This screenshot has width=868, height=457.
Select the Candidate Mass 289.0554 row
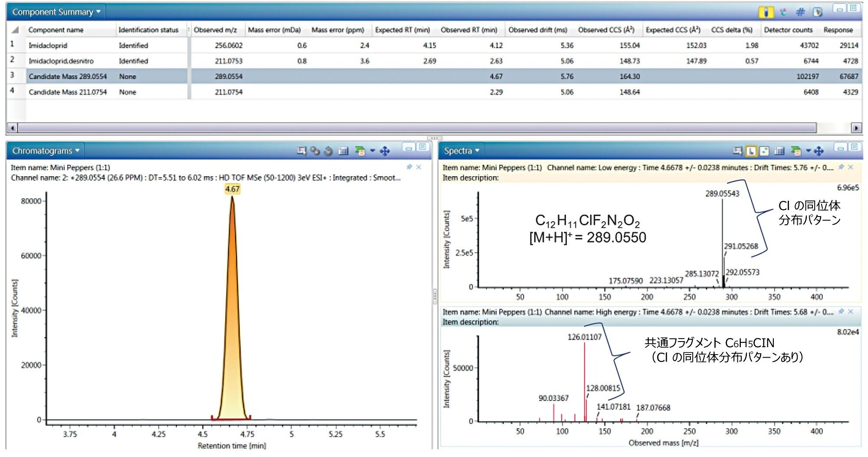coord(434,76)
